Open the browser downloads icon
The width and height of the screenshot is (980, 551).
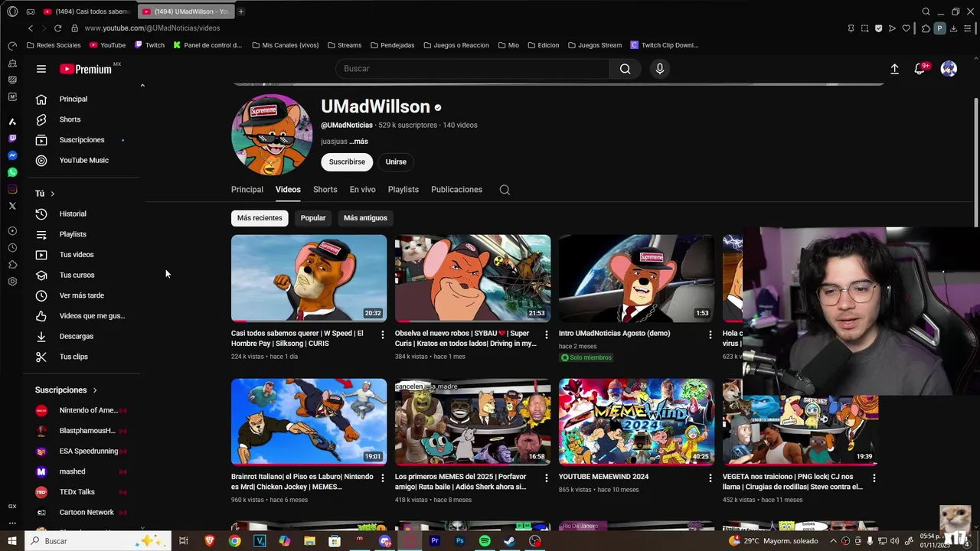[953, 28]
